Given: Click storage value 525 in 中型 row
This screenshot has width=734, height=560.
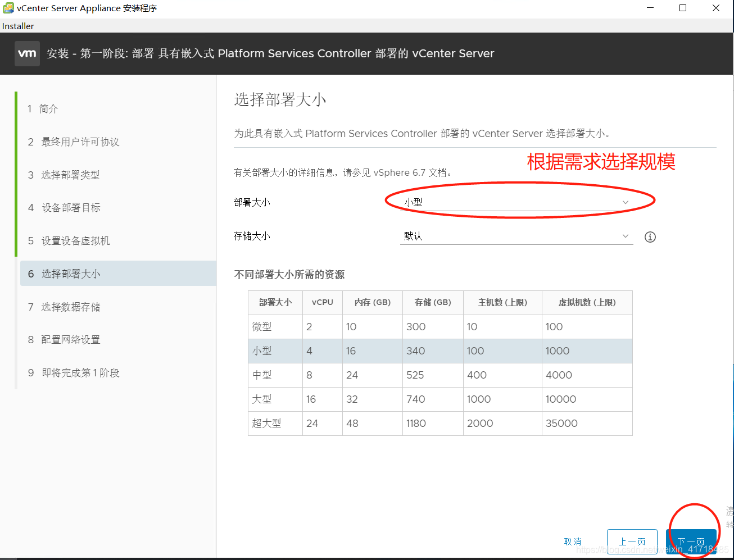Looking at the screenshot, I should coord(415,375).
